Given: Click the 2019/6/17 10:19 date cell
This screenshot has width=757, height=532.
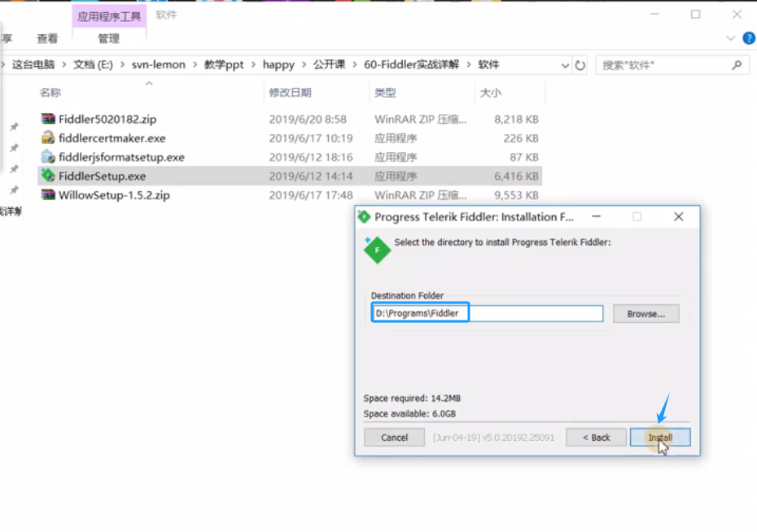Looking at the screenshot, I should point(311,138).
